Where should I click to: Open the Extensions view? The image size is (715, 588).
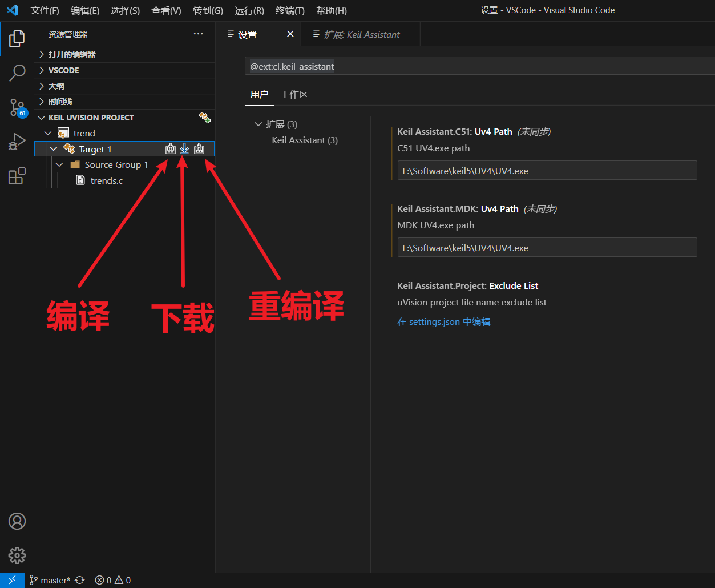click(17, 175)
